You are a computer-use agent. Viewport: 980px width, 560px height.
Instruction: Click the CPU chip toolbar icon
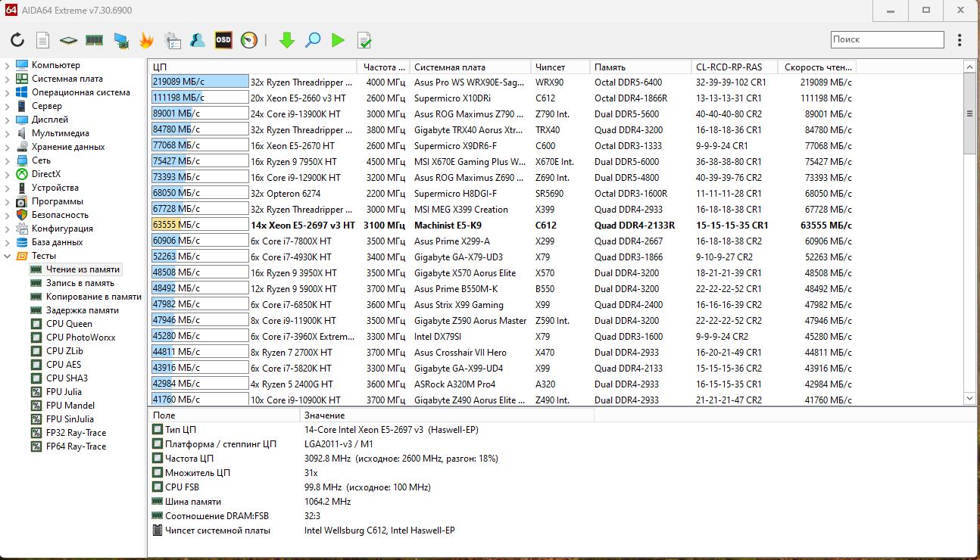[69, 40]
